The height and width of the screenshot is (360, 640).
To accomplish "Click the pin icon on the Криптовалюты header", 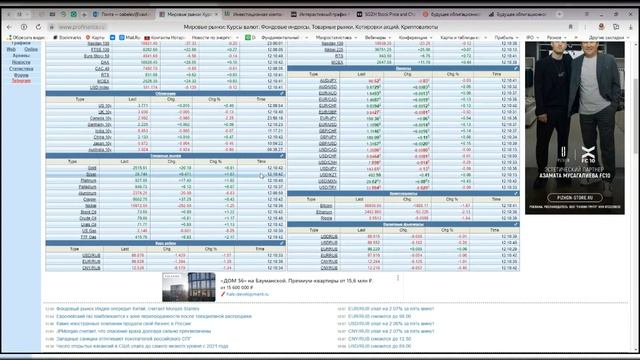I will coord(516,193).
